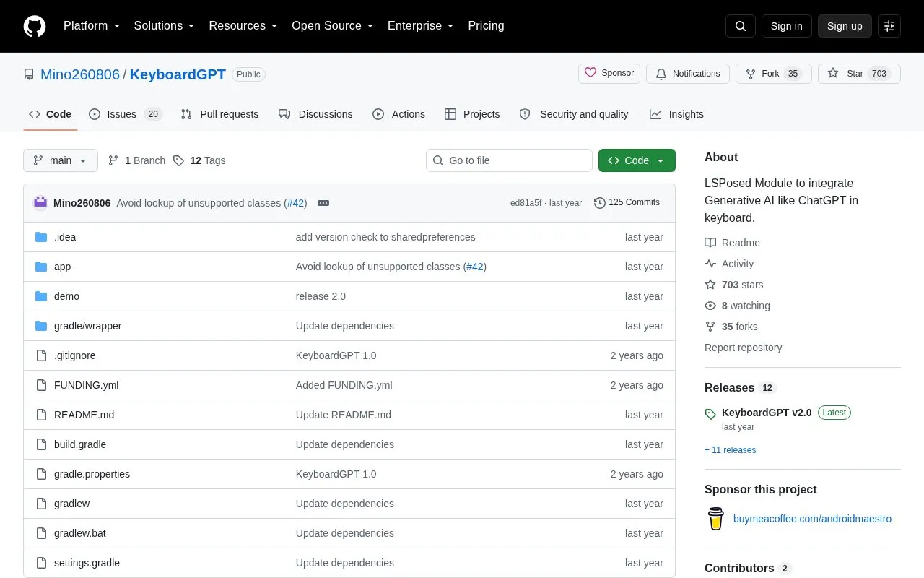Open the build.gradle file
The image size is (924, 578).
coord(80,444)
